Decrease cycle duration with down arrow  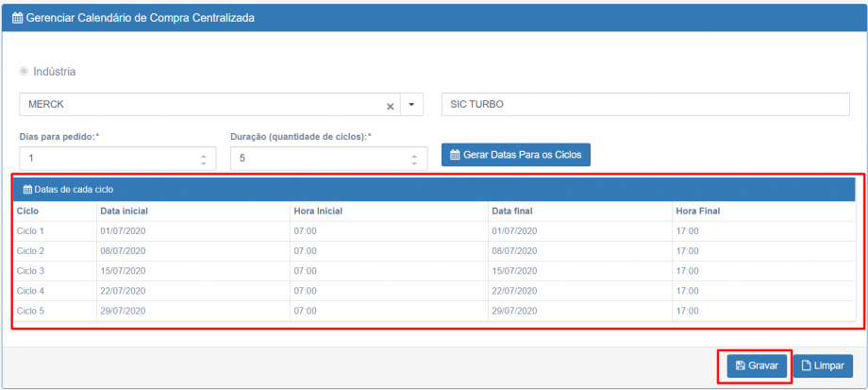coord(414,163)
